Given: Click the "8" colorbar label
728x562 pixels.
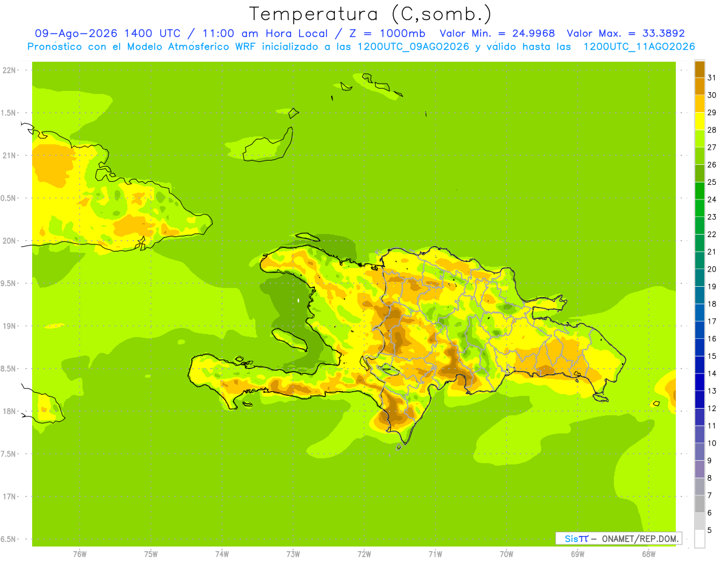Looking at the screenshot, I should pos(709,478).
